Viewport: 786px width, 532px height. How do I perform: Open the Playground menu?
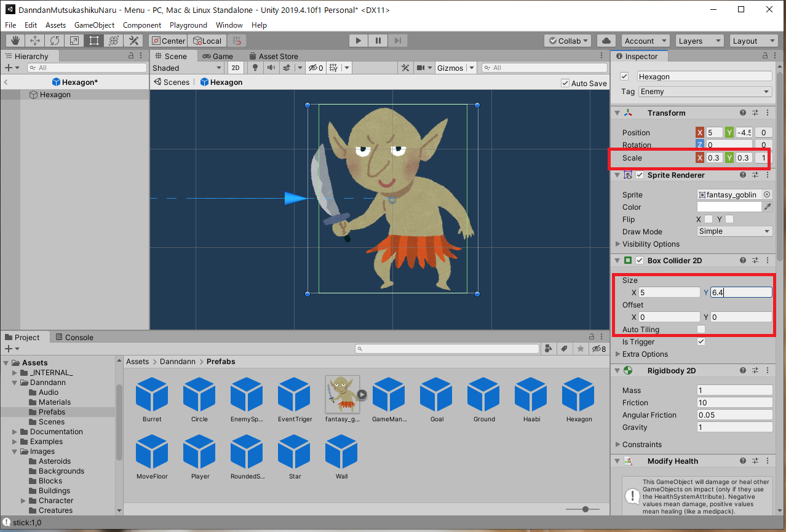click(x=188, y=25)
